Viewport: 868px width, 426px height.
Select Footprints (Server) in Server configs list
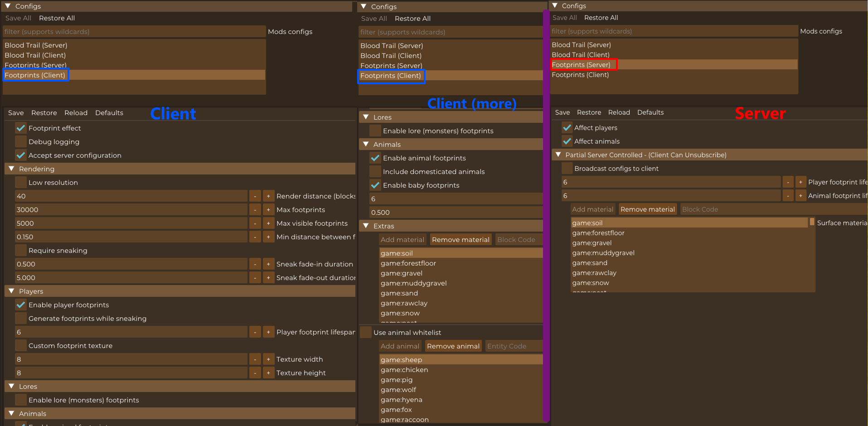click(674, 65)
